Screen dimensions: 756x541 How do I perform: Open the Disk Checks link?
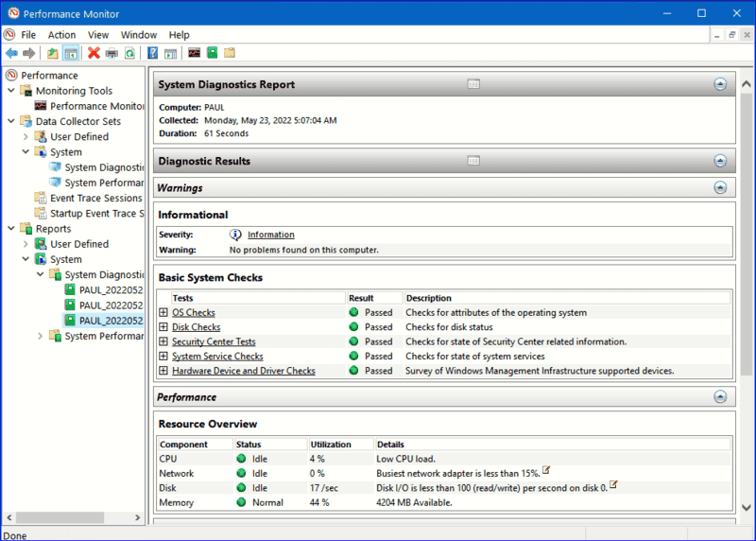(x=197, y=327)
